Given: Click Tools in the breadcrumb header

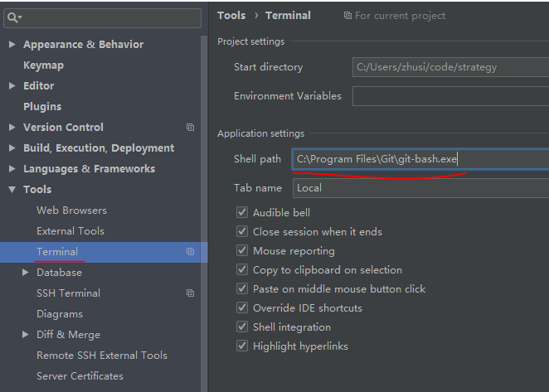Looking at the screenshot, I should (231, 16).
